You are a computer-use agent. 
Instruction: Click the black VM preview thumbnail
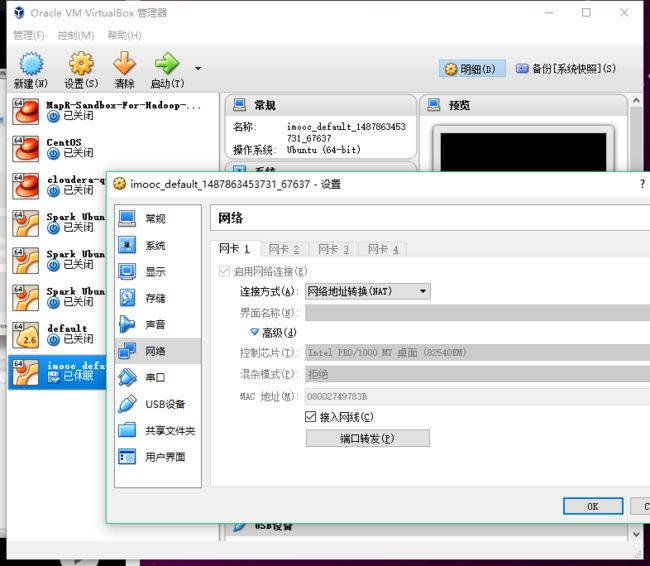click(523, 152)
